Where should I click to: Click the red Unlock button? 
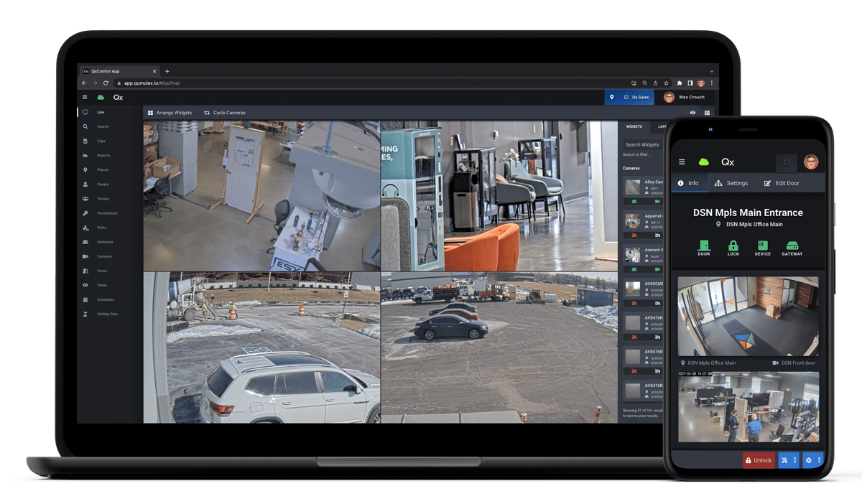point(759,460)
